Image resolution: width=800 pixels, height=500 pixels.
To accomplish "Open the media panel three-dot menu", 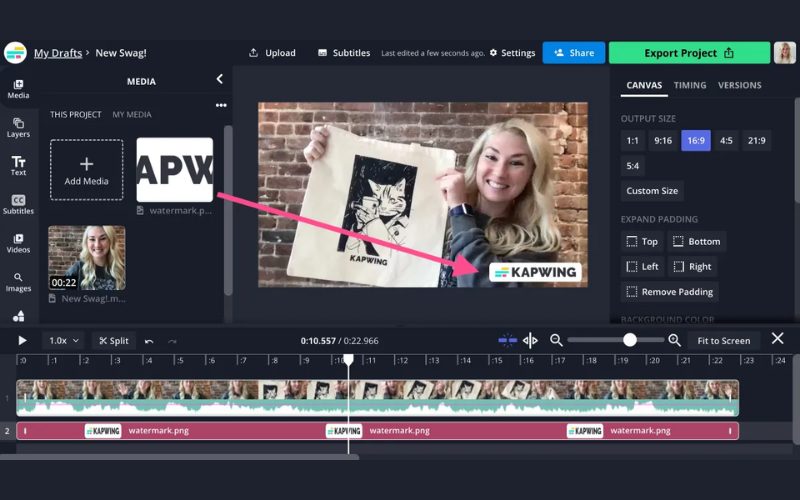I will tap(221, 105).
